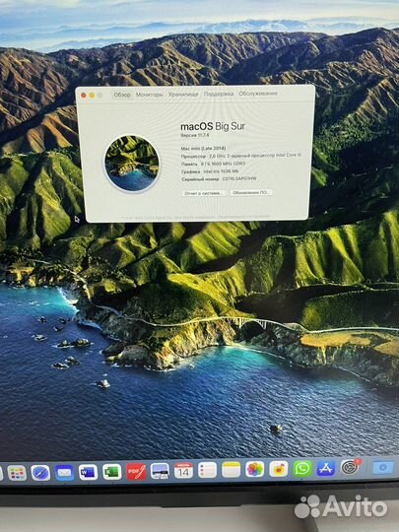Image resolution: width=399 pixels, height=532 pixels.
Task: Open Calendar showing date 14
Action: pyautogui.click(x=183, y=471)
